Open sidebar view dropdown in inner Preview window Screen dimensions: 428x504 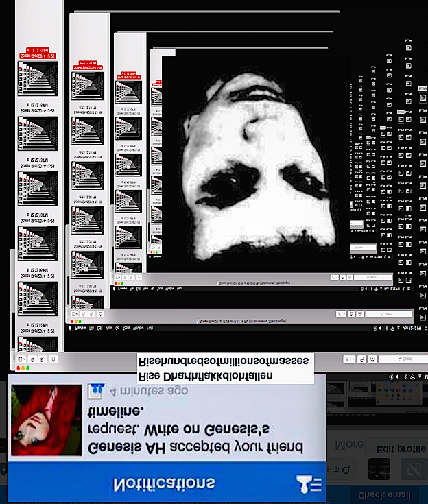pyautogui.click(x=118, y=277)
